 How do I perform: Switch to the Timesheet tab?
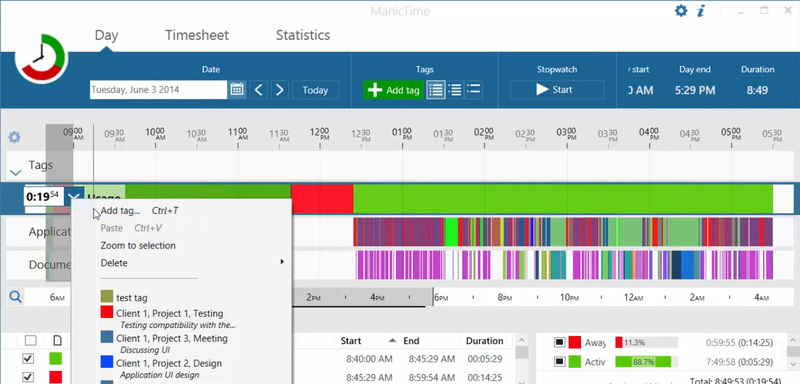pyautogui.click(x=197, y=35)
